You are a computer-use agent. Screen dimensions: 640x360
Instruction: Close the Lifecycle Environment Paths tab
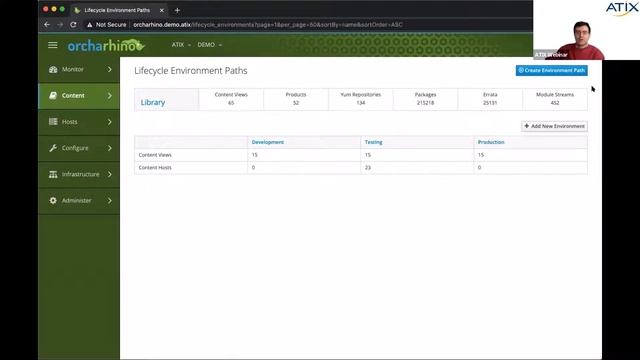tap(162, 10)
